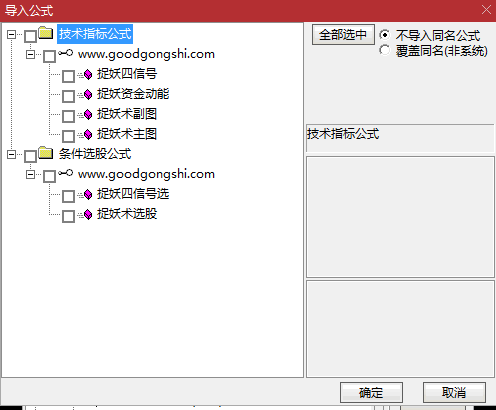Select 不导入同名公式 radio option
496x410 pixels.
click(x=384, y=35)
